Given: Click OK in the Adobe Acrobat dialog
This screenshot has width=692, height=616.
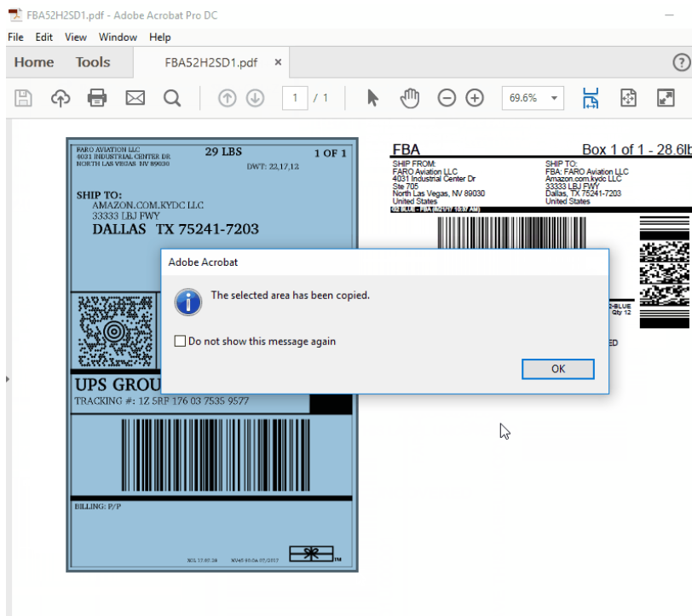Looking at the screenshot, I should [x=558, y=369].
